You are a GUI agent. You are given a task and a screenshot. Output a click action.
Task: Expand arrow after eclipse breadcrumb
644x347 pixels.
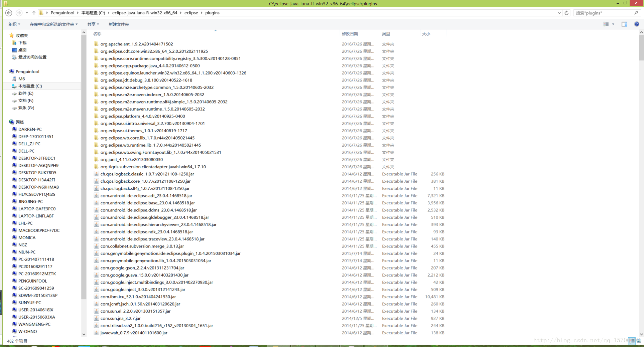(202, 13)
